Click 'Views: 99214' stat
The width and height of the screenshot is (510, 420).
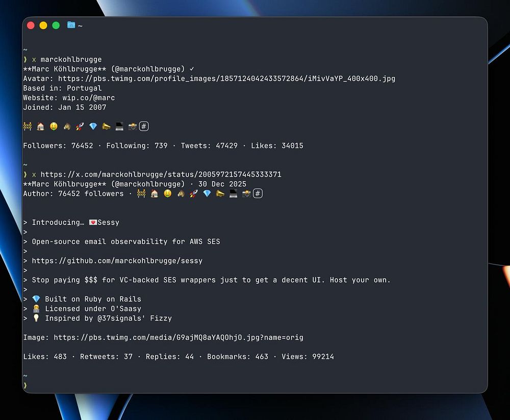(x=308, y=357)
